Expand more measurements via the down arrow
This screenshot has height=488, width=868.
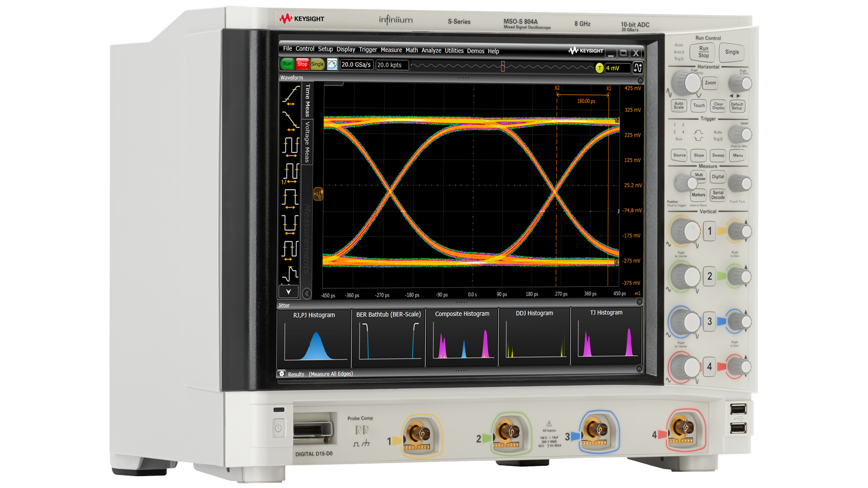[x=288, y=292]
